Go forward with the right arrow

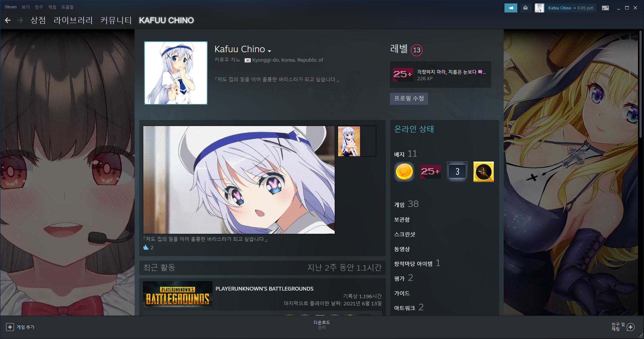(x=20, y=20)
